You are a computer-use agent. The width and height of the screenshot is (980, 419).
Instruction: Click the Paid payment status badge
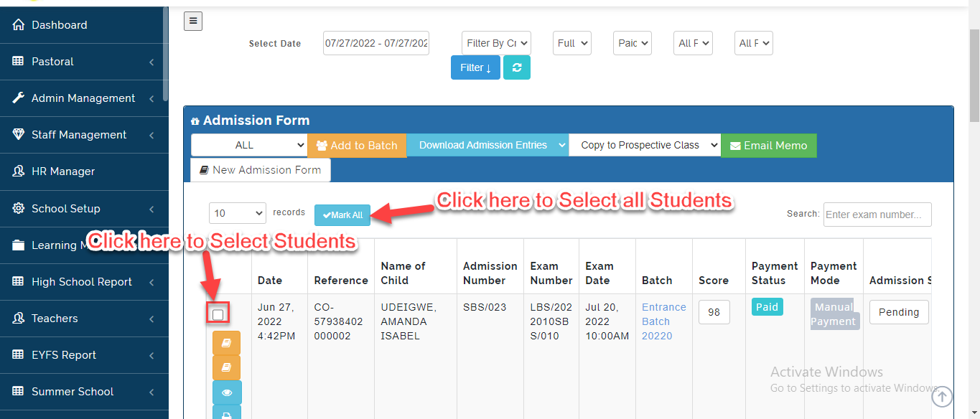pos(767,307)
